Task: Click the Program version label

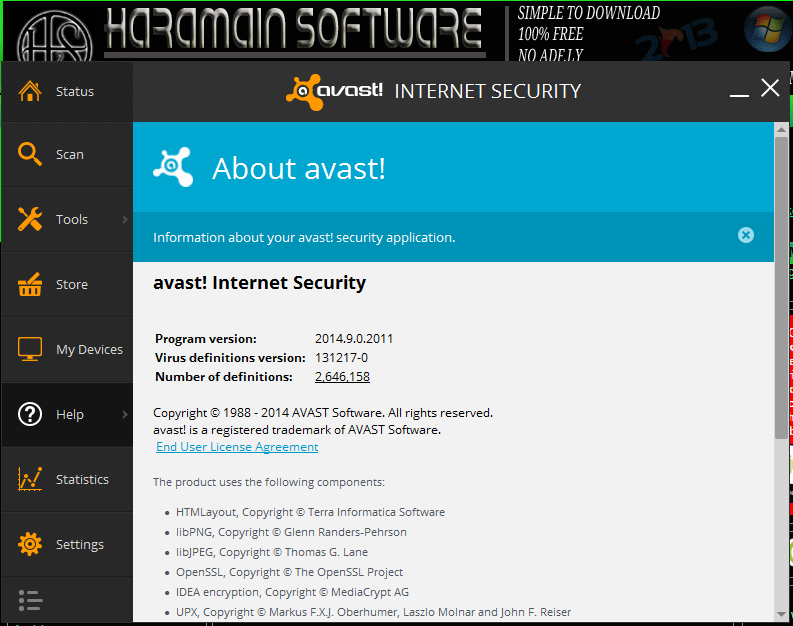Action: point(206,339)
